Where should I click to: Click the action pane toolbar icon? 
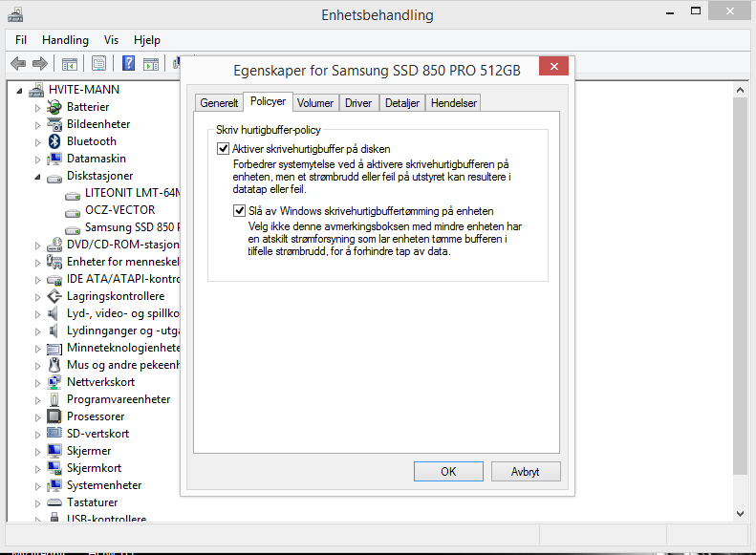pos(151,64)
